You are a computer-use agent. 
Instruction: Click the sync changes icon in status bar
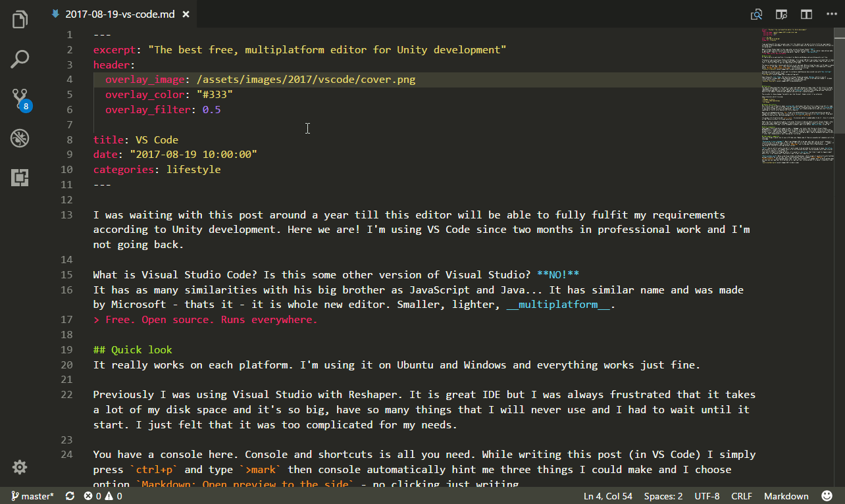coord(70,496)
